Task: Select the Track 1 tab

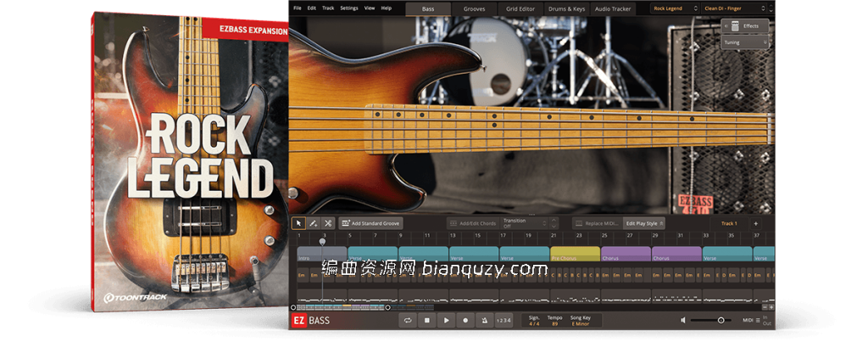Action: (729, 223)
